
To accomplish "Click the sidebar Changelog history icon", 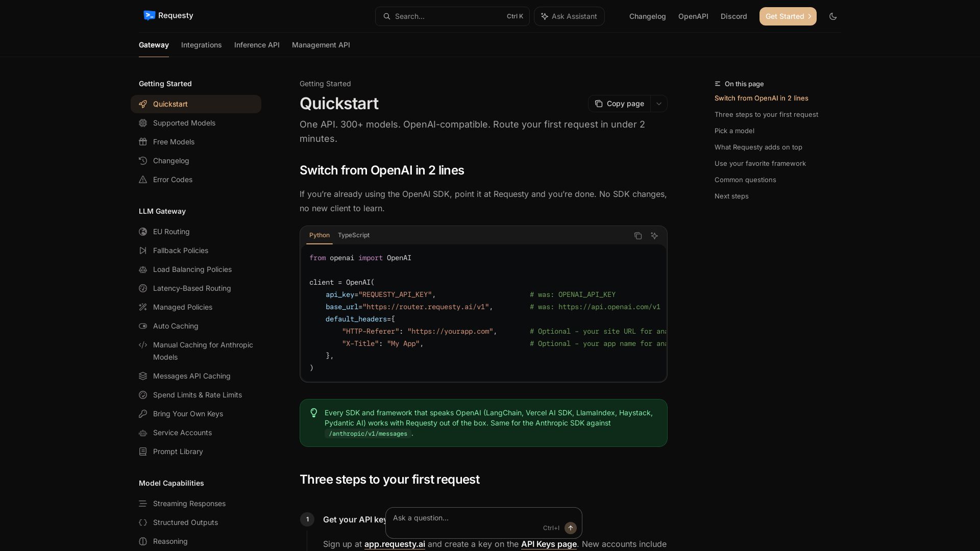I will click(x=143, y=161).
